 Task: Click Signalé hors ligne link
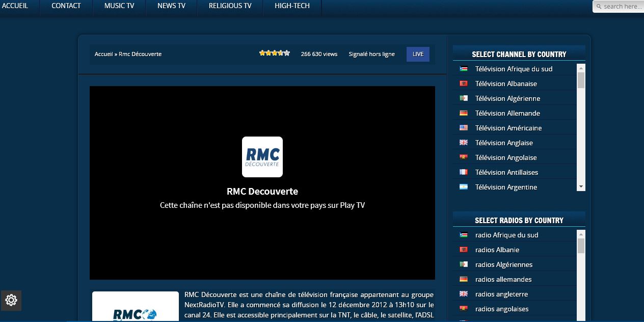(x=372, y=54)
